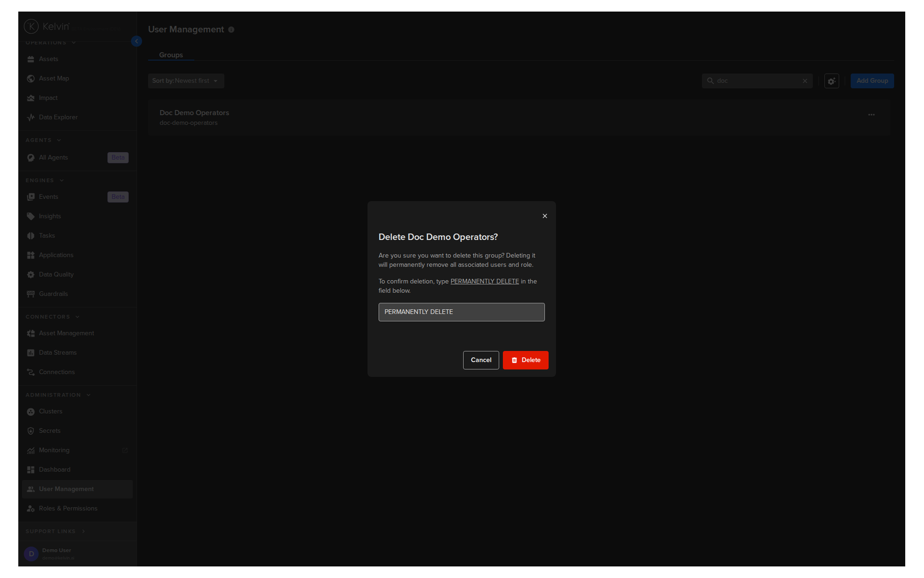The width and height of the screenshot is (924, 578).
Task: Open Data Explorer pulse icon
Action: click(x=31, y=117)
